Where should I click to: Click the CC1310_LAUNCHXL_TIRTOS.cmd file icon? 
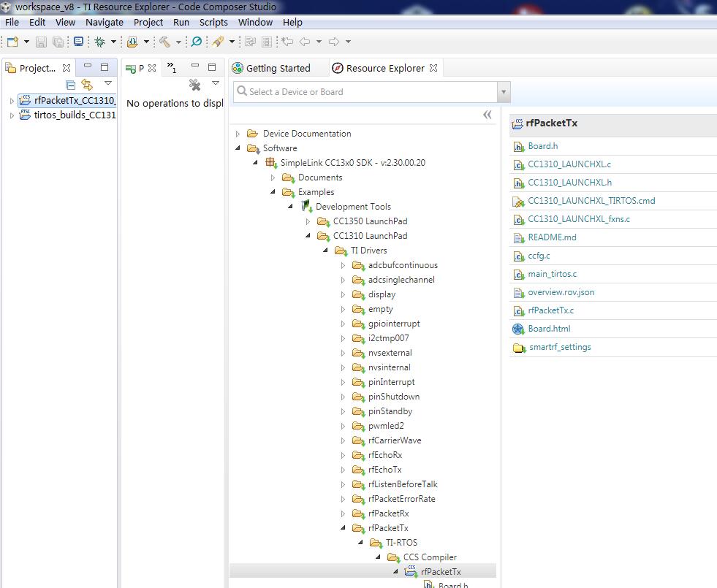pos(518,202)
